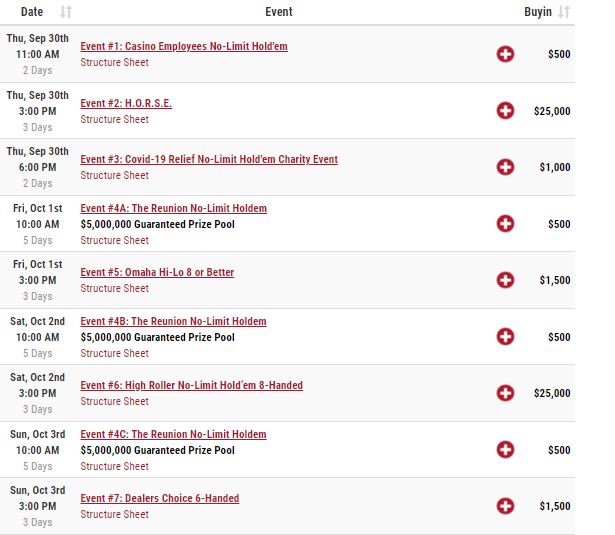615x535 pixels.
Task: Open plus icon for Event #4C Reunion
Action: [x=505, y=449]
